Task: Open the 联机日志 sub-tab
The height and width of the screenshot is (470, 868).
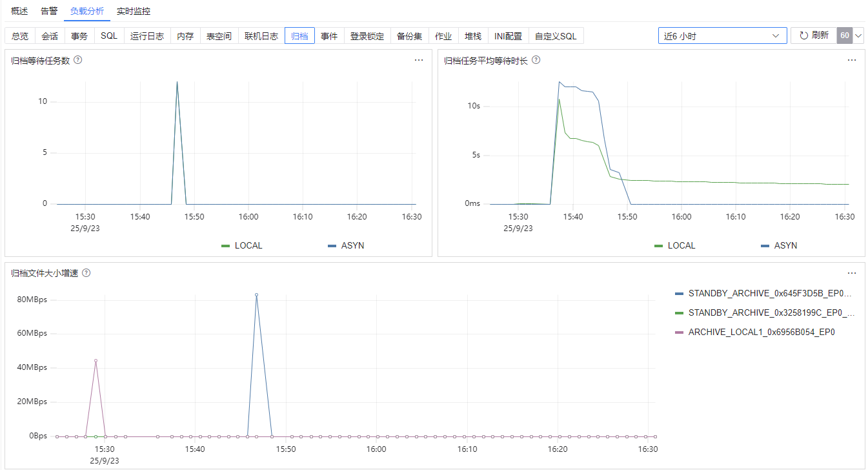Action: click(x=261, y=36)
